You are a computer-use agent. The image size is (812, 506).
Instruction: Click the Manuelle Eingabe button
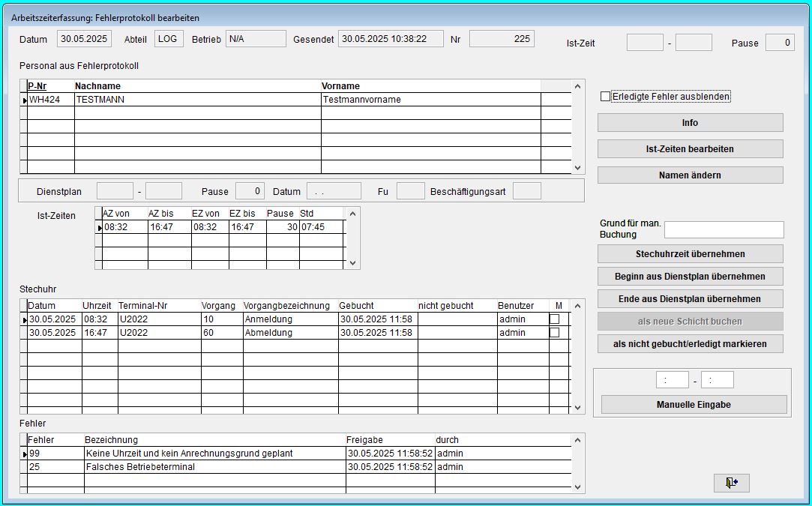pos(694,405)
